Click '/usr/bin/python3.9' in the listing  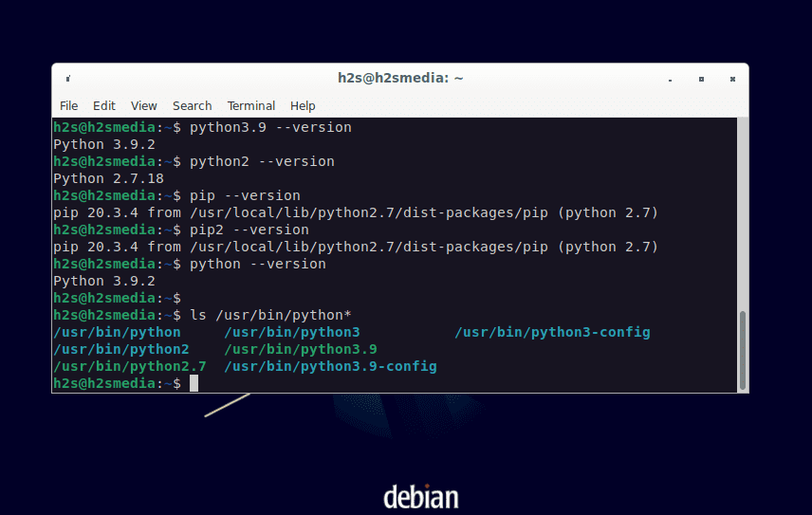[x=301, y=349]
